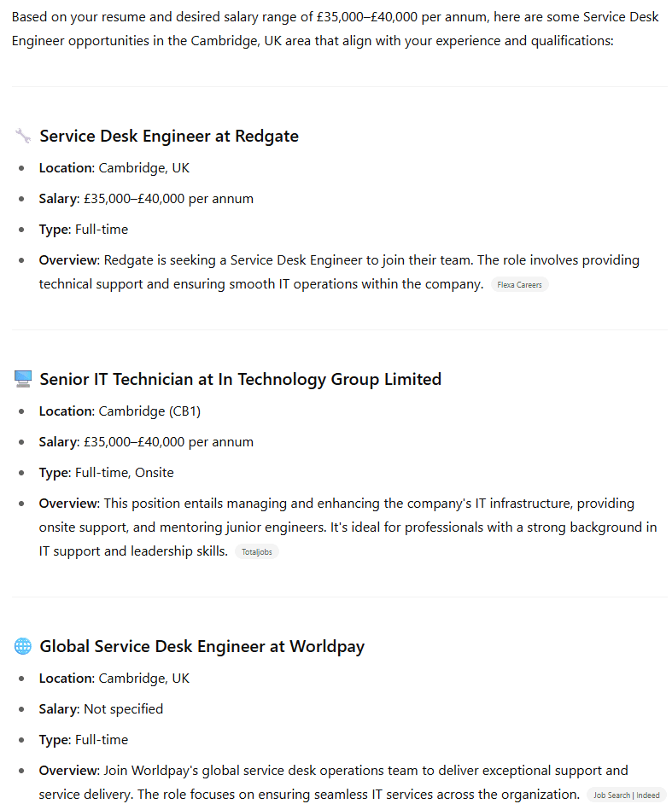Click the Redgate Type: Full-time line
Screen dimensions: 672x804
(84, 230)
